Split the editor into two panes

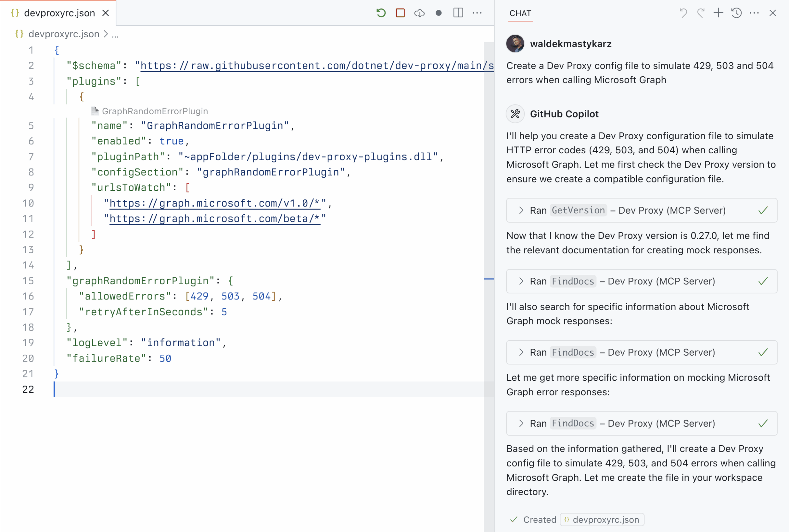pos(458,13)
